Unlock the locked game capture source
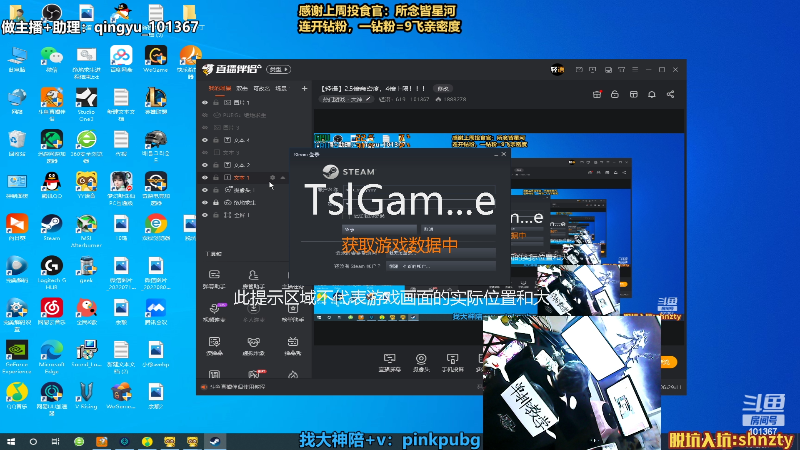Image resolution: width=800 pixels, height=450 pixels. [216, 203]
